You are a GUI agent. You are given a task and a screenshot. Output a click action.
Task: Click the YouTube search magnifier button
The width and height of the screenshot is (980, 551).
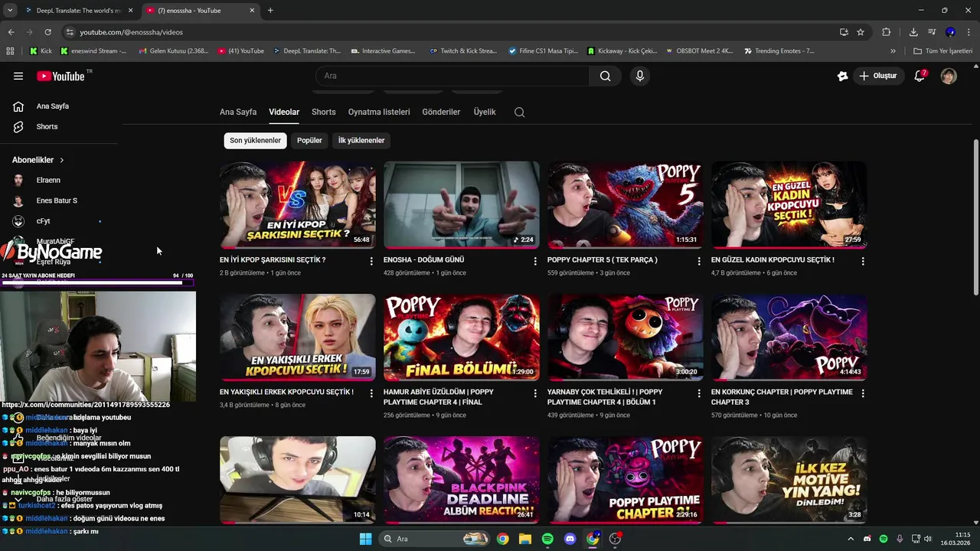point(605,76)
